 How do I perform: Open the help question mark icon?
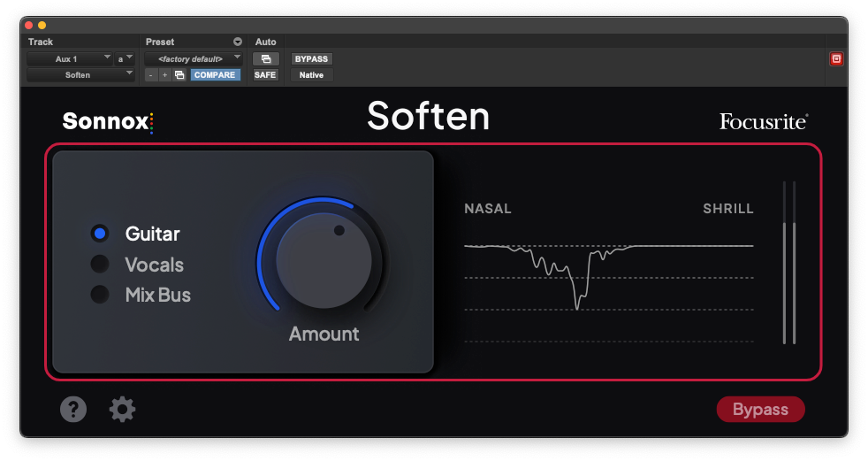click(x=73, y=409)
